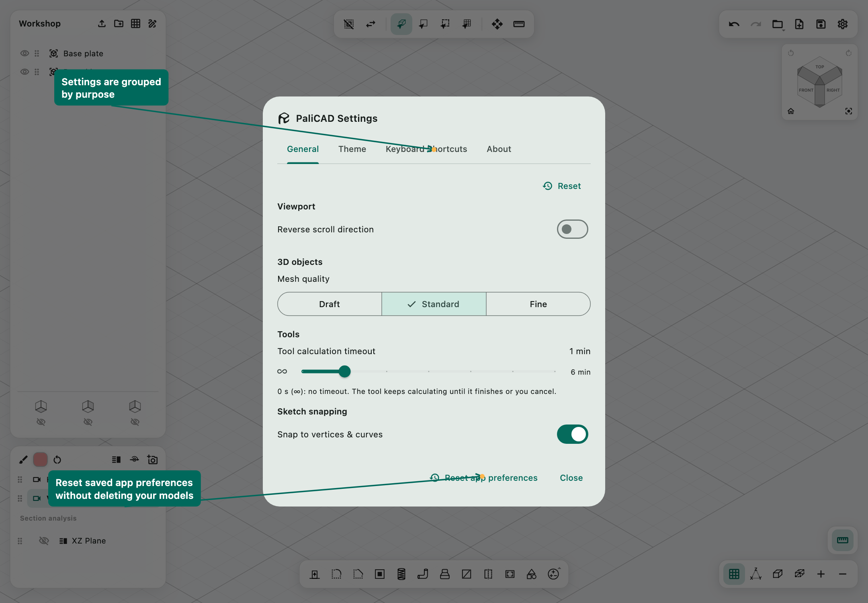868x603 pixels.
Task: Choose Draft mesh quality
Action: [x=330, y=304]
